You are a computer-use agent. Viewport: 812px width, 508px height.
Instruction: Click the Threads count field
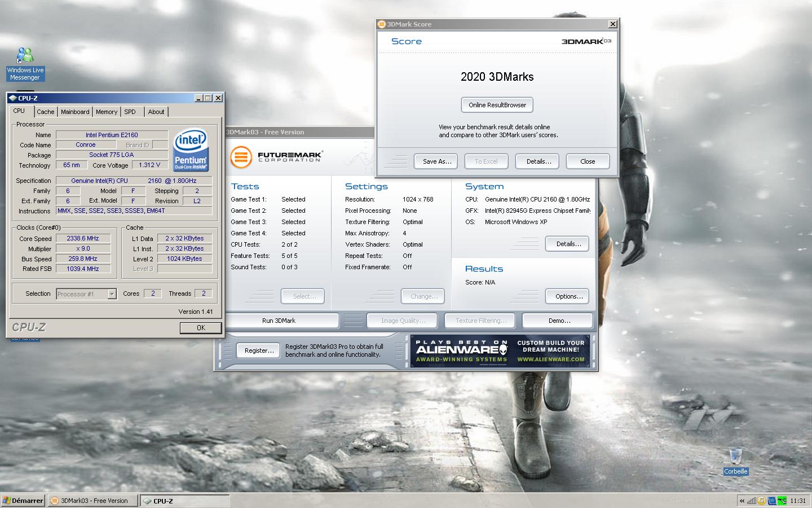pyautogui.click(x=204, y=293)
